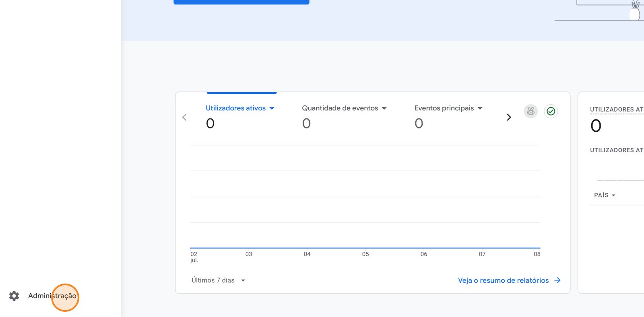This screenshot has height=317, width=644.
Task: Select the zero value under Quantidade de eventos
Action: [306, 123]
